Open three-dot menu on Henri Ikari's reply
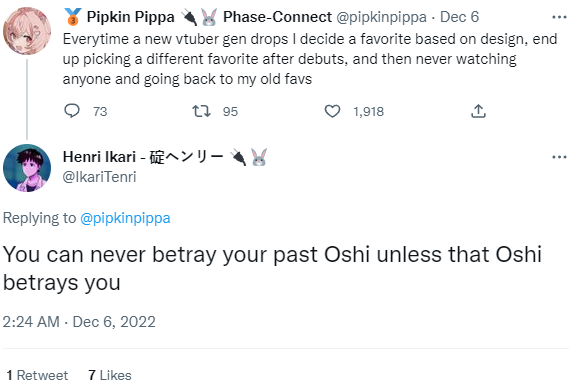This screenshot has width=580, height=392. (559, 157)
